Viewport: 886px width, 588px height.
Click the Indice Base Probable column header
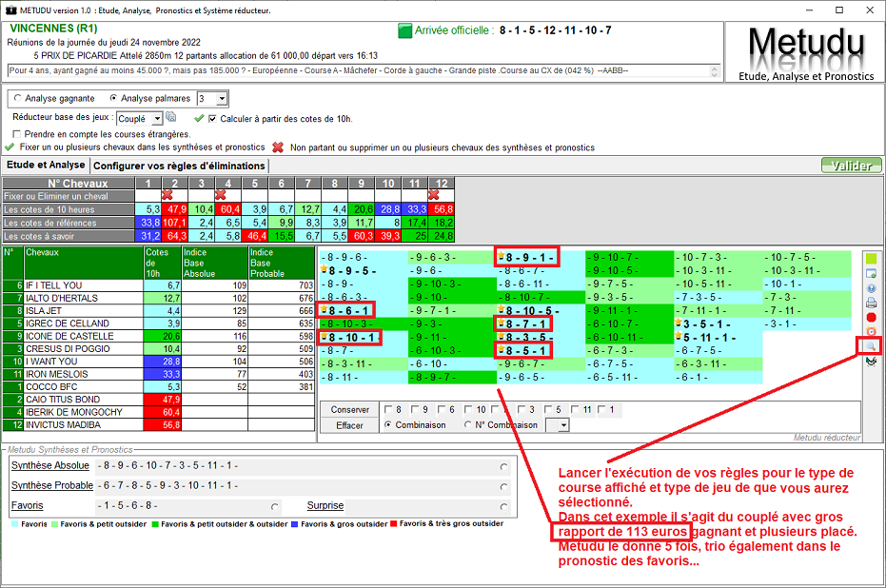pos(282,263)
